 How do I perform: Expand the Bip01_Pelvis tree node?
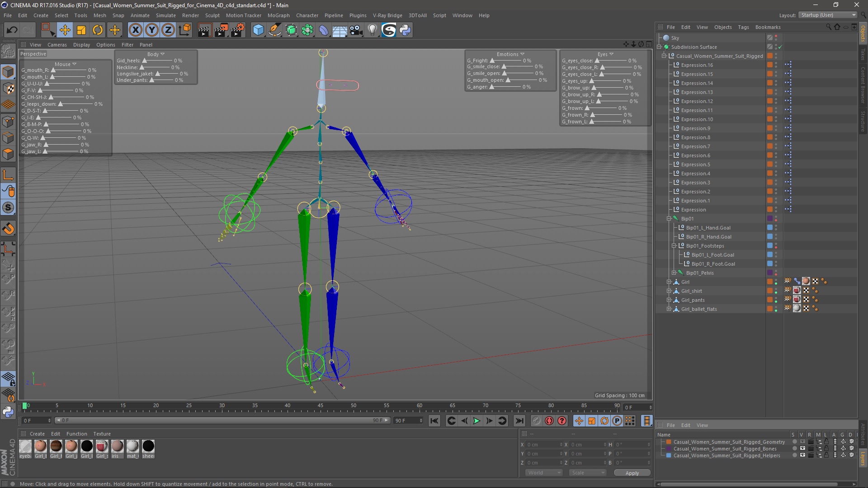click(x=674, y=273)
